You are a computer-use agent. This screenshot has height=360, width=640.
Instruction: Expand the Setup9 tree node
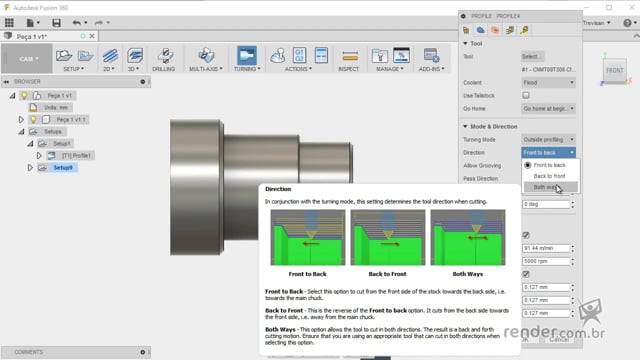click(x=30, y=168)
